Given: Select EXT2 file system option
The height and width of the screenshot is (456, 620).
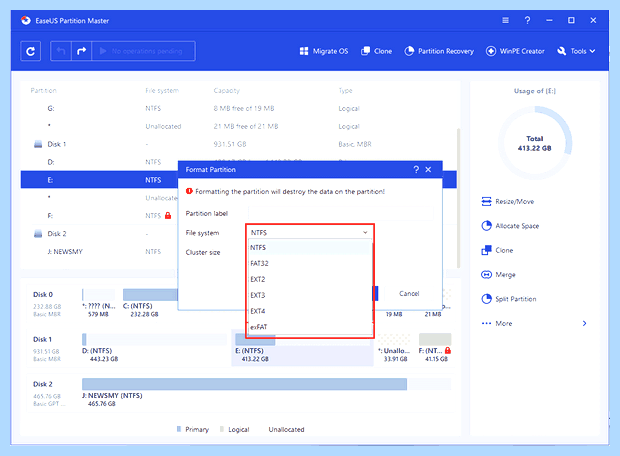Looking at the screenshot, I should (310, 279).
